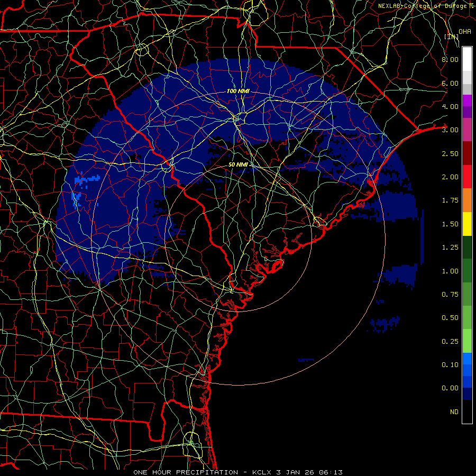The image size is (476, 476).
Task: Pick the yellow swatch beside 1.50
Action: [467, 224]
